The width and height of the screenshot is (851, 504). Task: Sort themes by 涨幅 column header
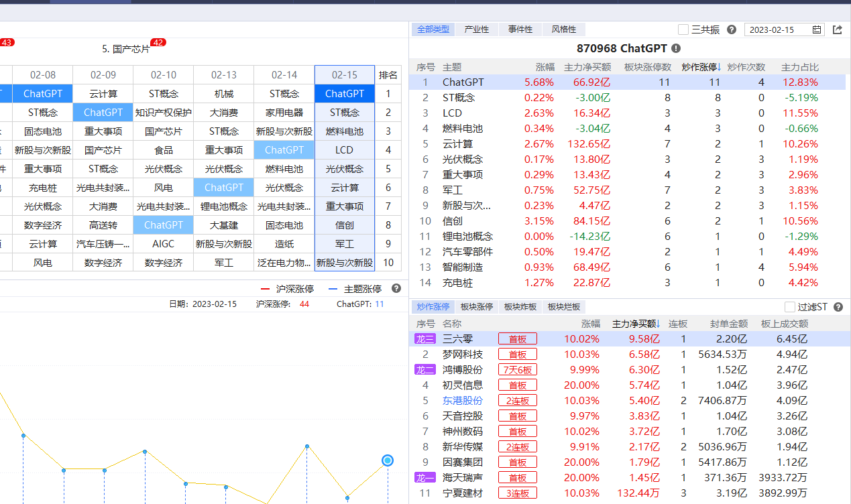point(545,67)
